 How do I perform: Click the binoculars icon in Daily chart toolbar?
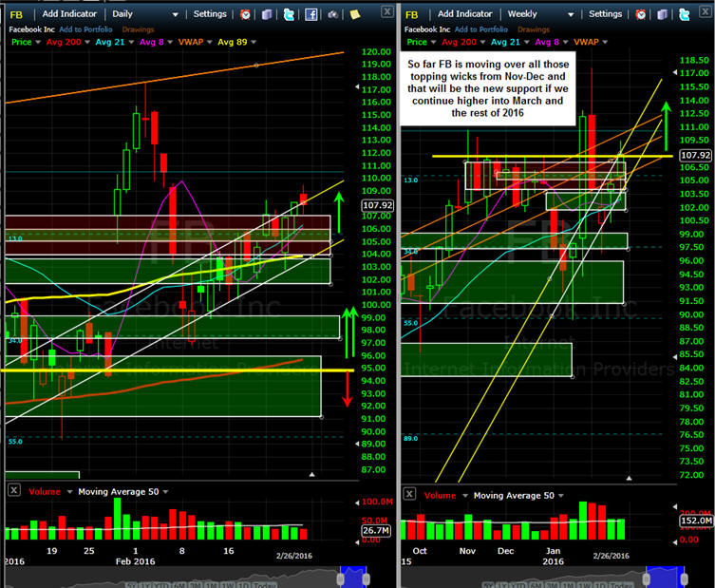coord(333,14)
